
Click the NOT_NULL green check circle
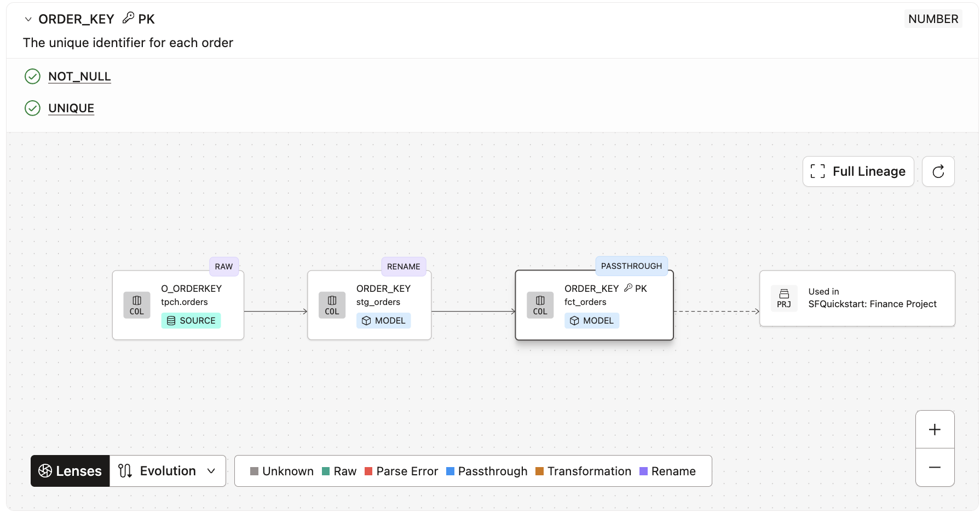coord(33,77)
